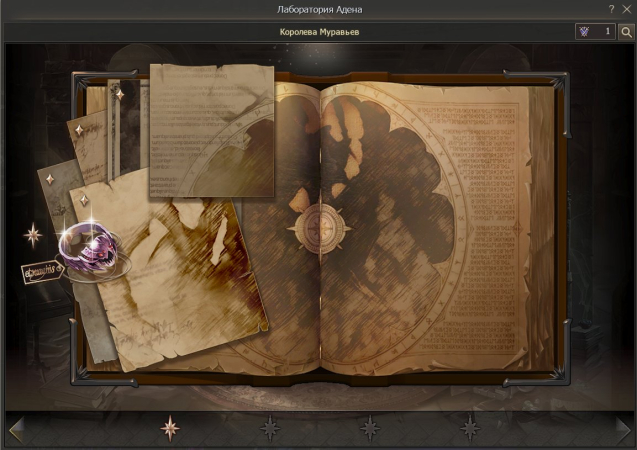Go to previous page with left gold arrow
Viewport: 637px width, 450px height.
click(17, 430)
